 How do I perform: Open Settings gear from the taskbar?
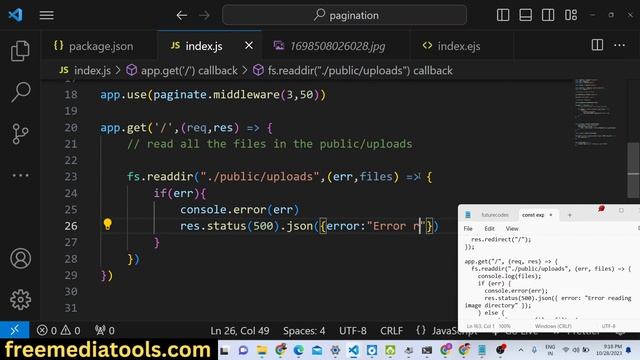[x=336, y=350]
